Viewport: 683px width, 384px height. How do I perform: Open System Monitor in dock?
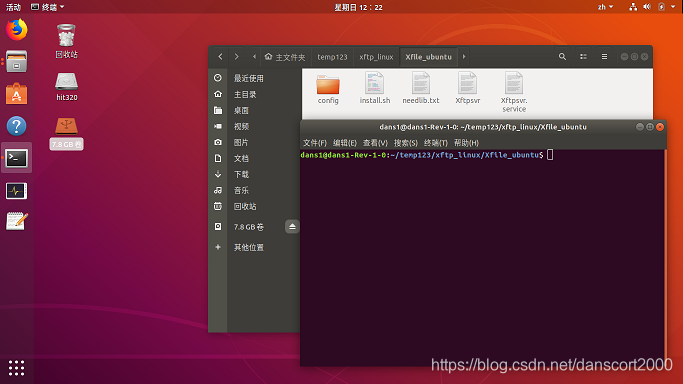tap(17, 191)
